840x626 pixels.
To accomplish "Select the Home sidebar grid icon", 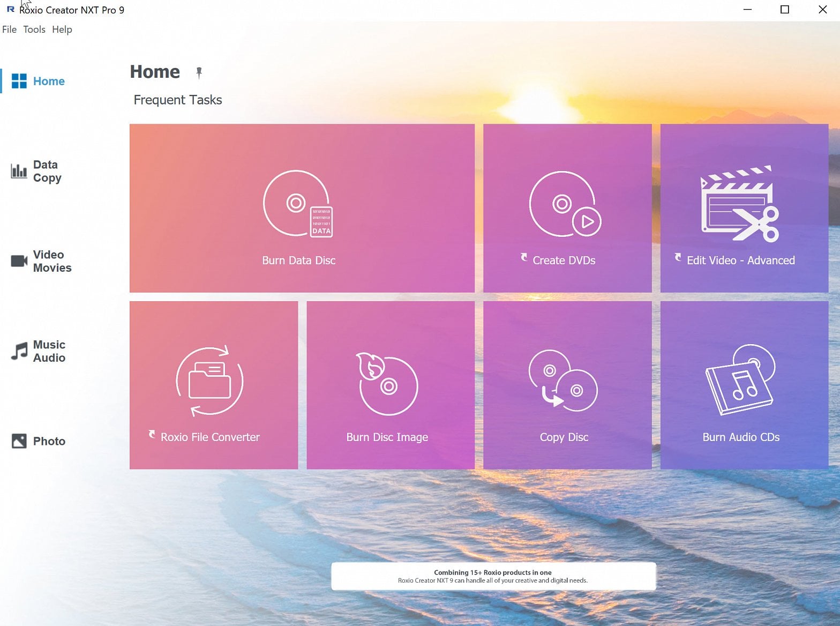I will point(19,81).
